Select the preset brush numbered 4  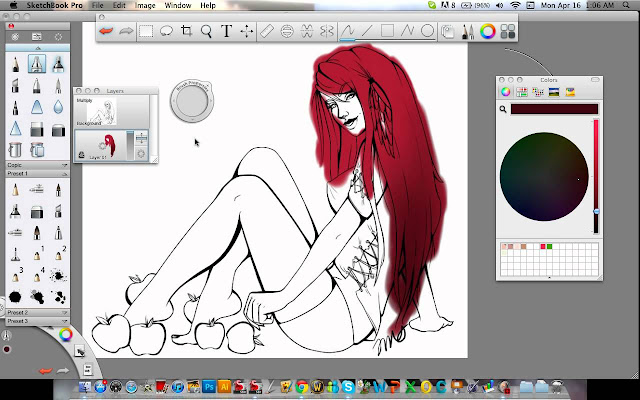coord(38,276)
